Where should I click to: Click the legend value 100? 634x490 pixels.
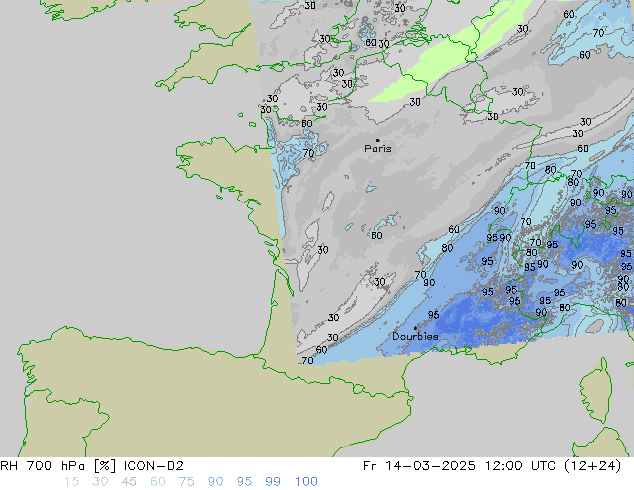[x=306, y=482]
